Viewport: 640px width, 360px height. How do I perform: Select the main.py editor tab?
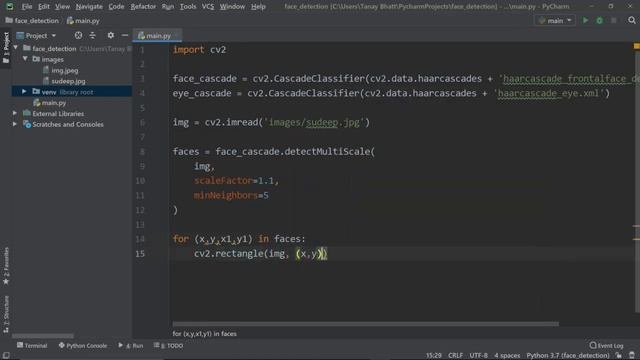pyautogui.click(x=157, y=36)
